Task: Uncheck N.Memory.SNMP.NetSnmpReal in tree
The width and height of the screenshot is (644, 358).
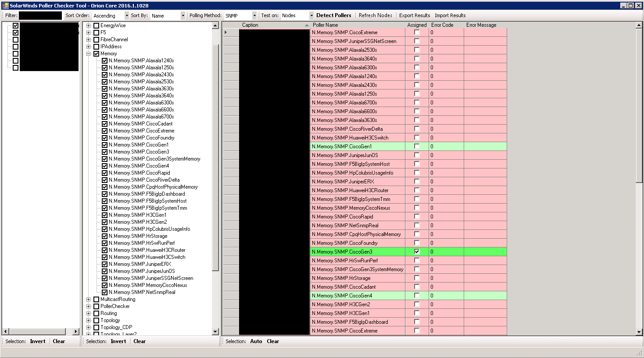Action: [x=104, y=292]
